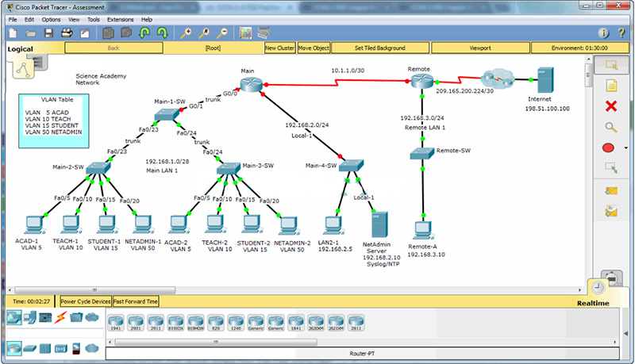Viewport: 635px width, 364px height.
Task: Choose the Select tool in the right sidebar
Action: coord(611,65)
